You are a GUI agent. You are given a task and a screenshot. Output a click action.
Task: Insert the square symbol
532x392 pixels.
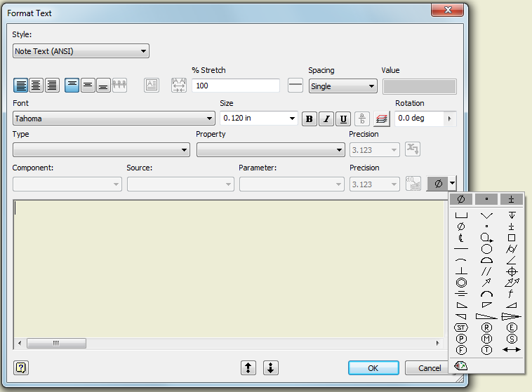[512, 238]
